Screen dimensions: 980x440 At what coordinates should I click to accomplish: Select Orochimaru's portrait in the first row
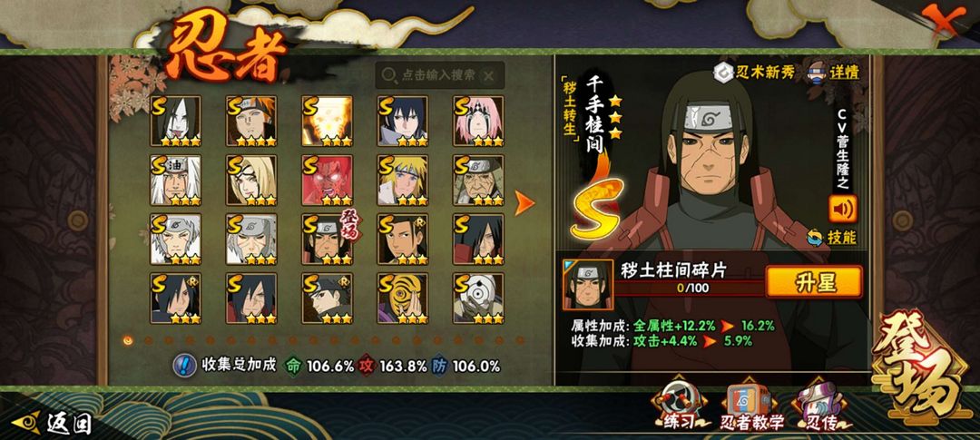[x=176, y=122]
